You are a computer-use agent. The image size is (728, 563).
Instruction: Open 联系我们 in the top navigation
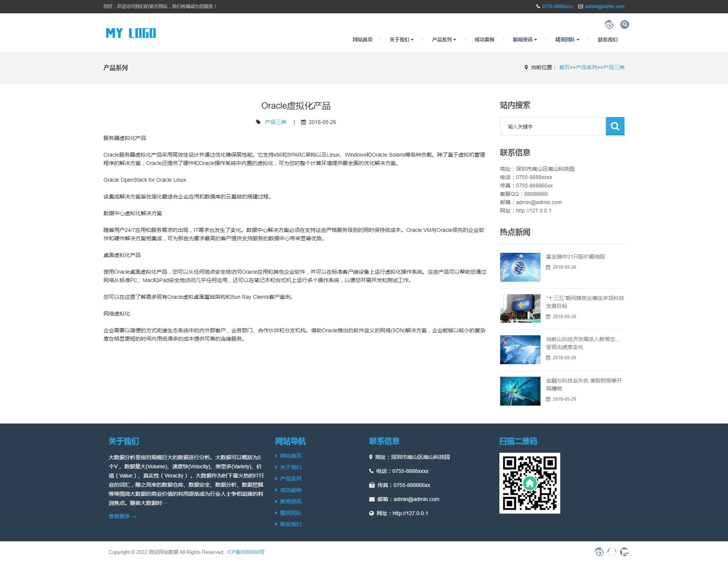coord(607,40)
